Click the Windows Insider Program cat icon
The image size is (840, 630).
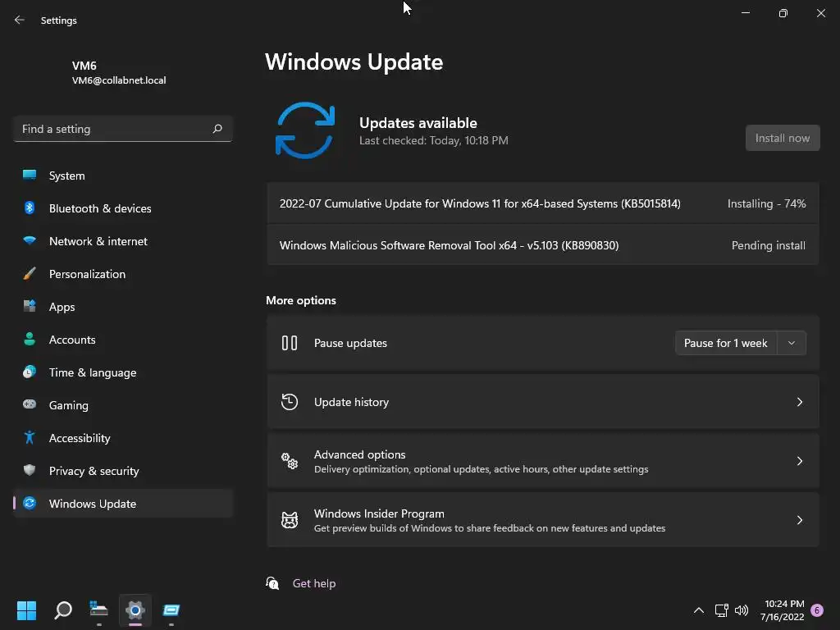click(x=290, y=519)
